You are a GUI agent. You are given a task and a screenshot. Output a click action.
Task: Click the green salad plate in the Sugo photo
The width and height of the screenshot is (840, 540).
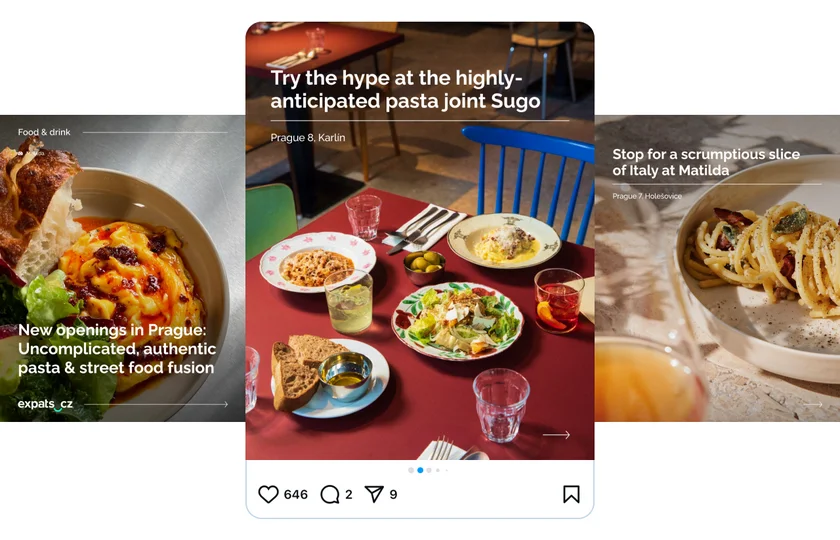pos(457,319)
